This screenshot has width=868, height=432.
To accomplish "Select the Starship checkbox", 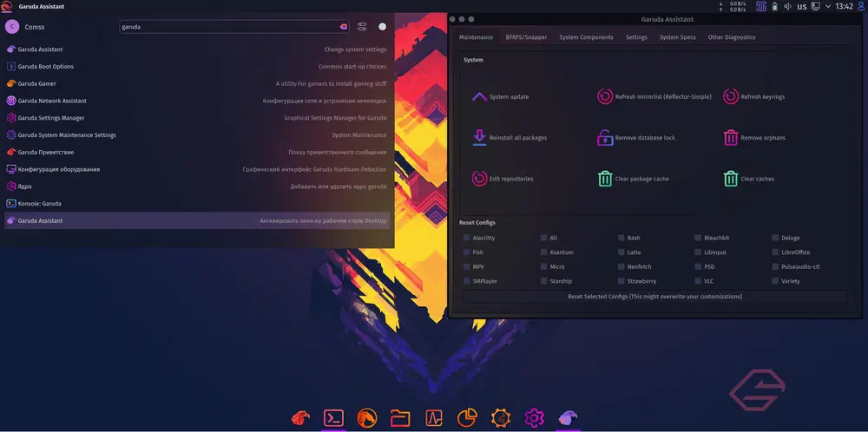I will [543, 281].
